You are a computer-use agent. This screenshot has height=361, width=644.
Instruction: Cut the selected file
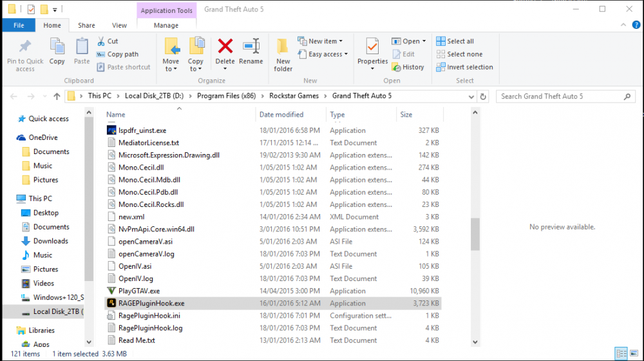pyautogui.click(x=108, y=41)
